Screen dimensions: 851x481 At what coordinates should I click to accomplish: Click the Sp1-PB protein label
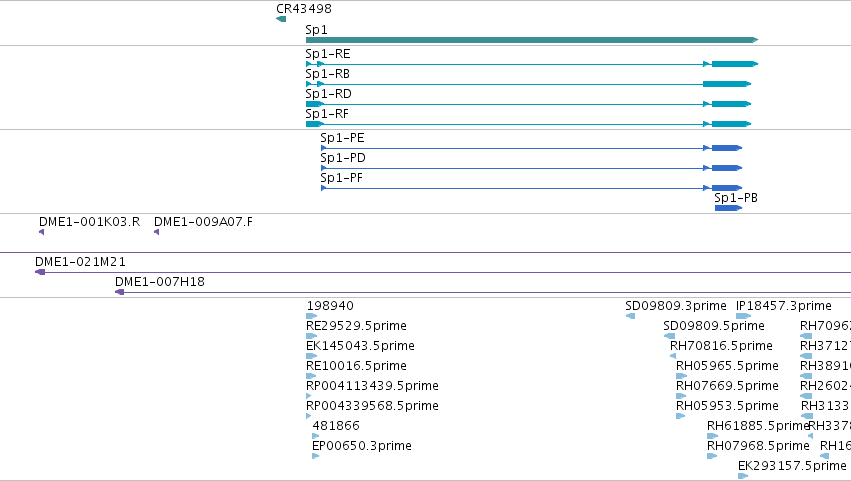click(736, 198)
